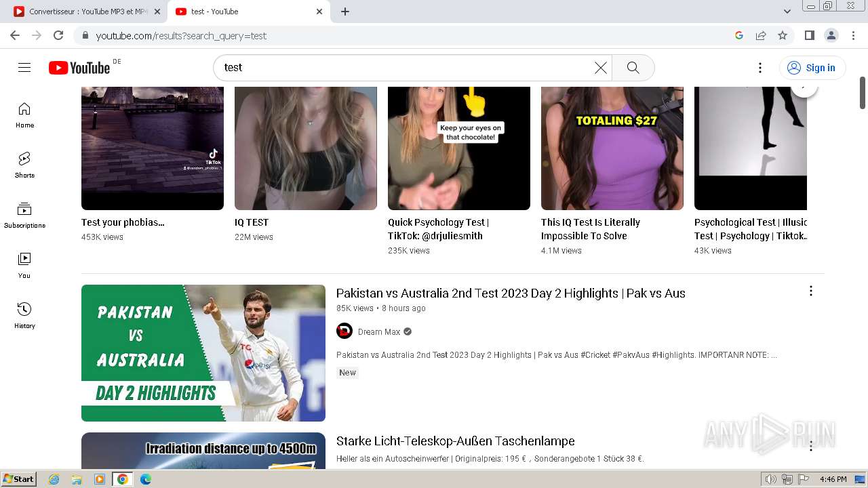The height and width of the screenshot is (488, 868).
Task: Open the Windows Start menu
Action: (18, 479)
